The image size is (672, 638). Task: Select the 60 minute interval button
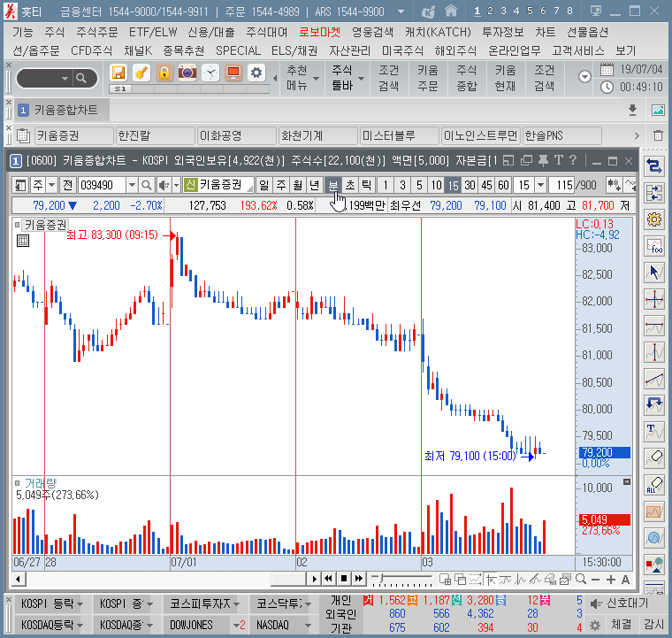[503, 185]
